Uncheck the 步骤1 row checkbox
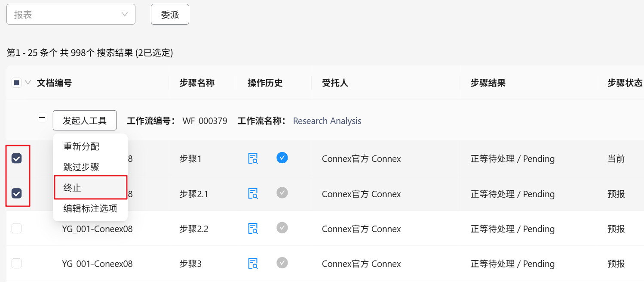The width and height of the screenshot is (644, 282). [x=17, y=159]
